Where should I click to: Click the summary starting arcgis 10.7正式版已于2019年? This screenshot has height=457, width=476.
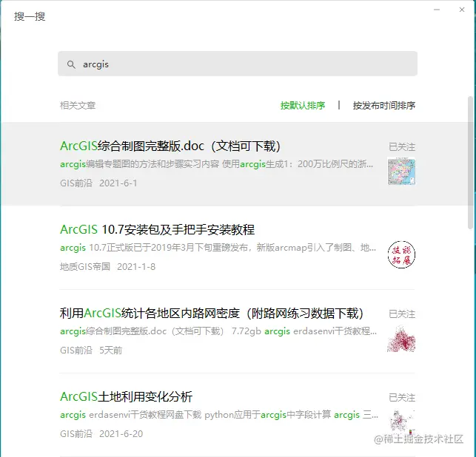(218, 248)
